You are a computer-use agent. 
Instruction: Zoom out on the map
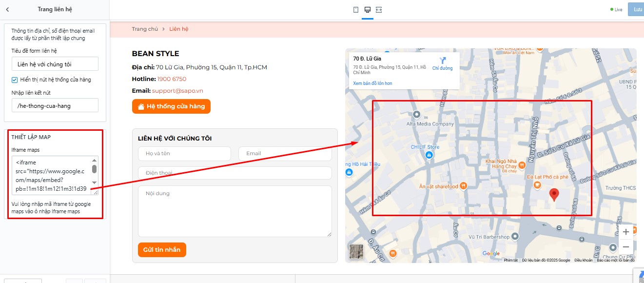[x=626, y=246]
